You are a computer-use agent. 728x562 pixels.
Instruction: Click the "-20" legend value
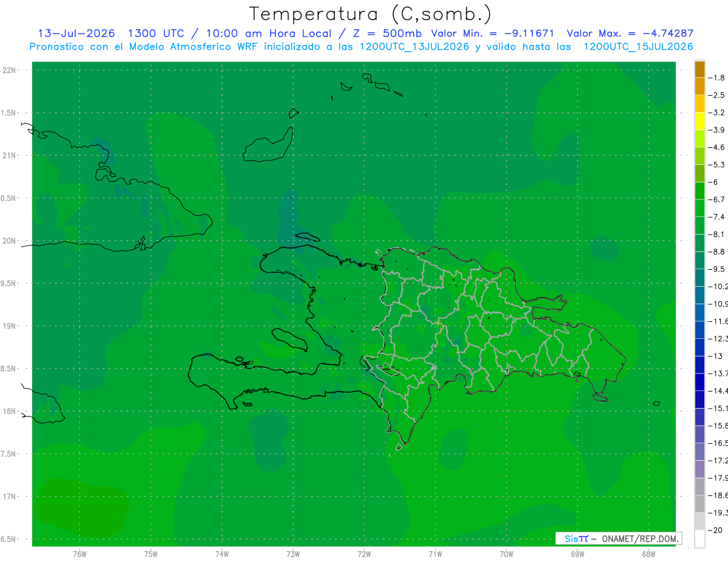(715, 530)
